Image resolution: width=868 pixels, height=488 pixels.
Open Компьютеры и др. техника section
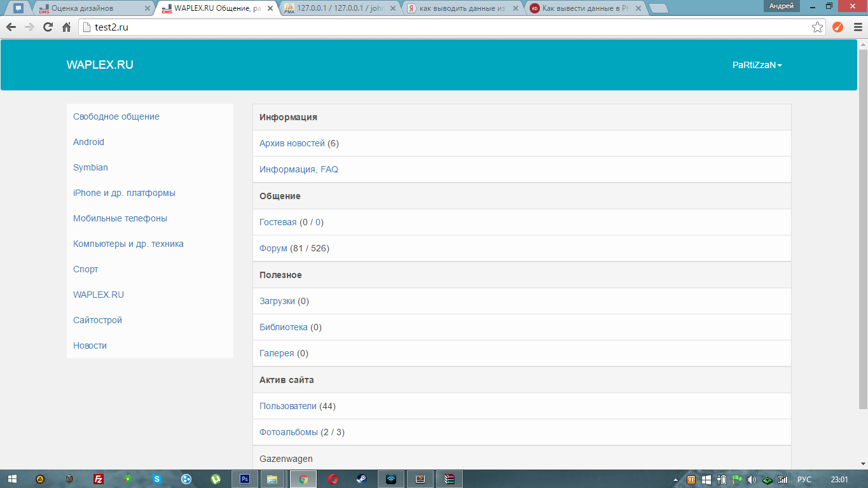(x=128, y=244)
